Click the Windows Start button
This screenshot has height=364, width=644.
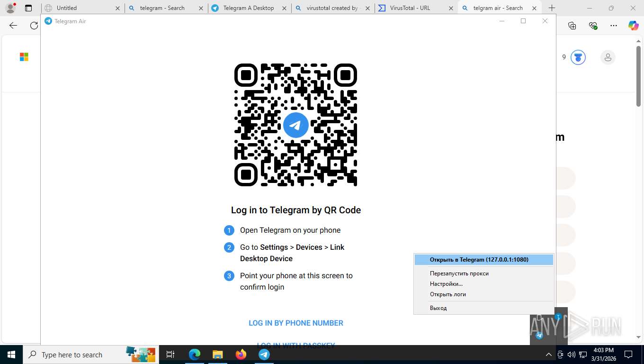[11, 355]
